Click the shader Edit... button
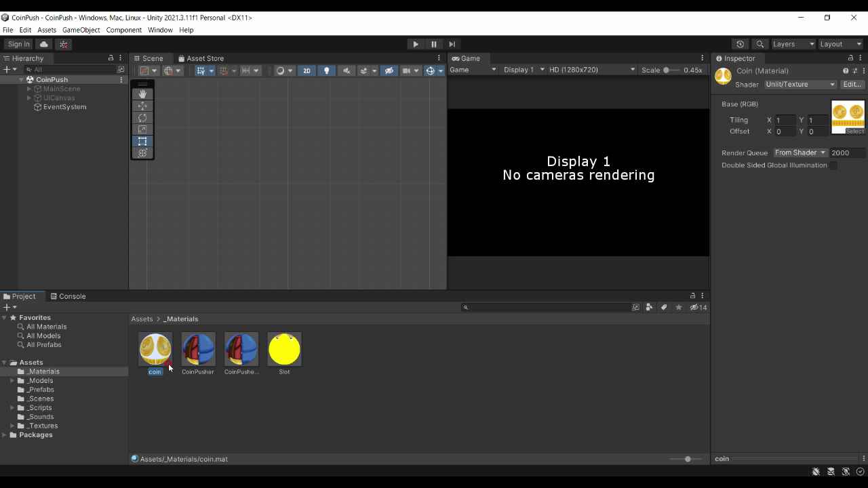This screenshot has height=488, width=868. click(x=852, y=85)
